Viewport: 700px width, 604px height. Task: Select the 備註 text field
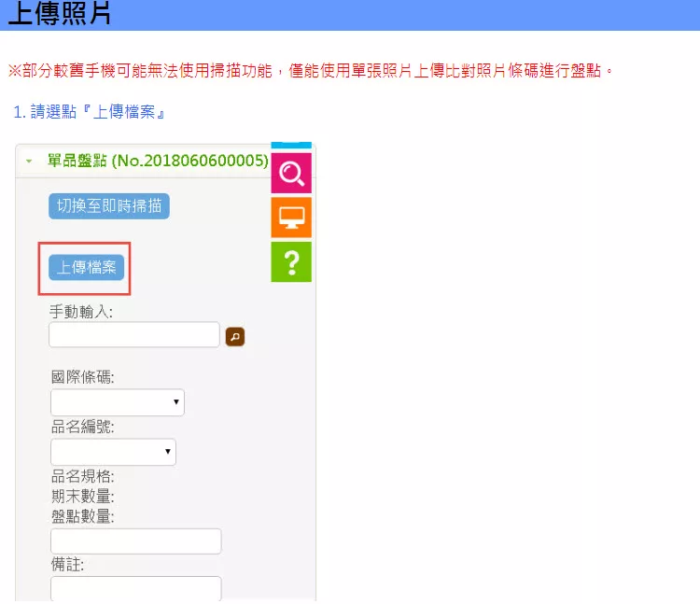tap(135, 588)
